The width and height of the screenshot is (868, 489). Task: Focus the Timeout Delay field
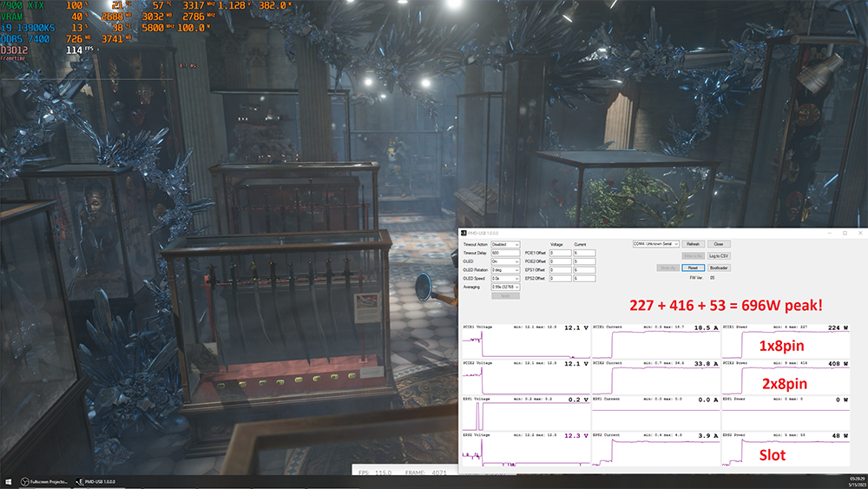coord(505,253)
